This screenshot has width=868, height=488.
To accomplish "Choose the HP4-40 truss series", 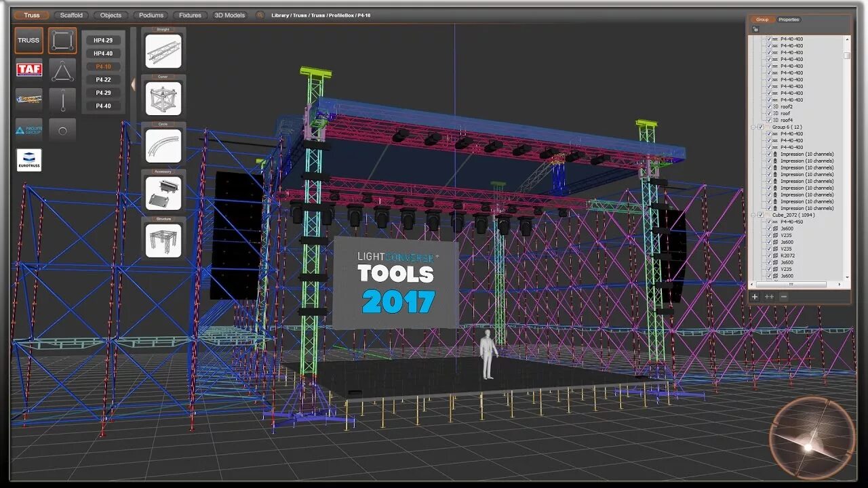I will point(103,54).
